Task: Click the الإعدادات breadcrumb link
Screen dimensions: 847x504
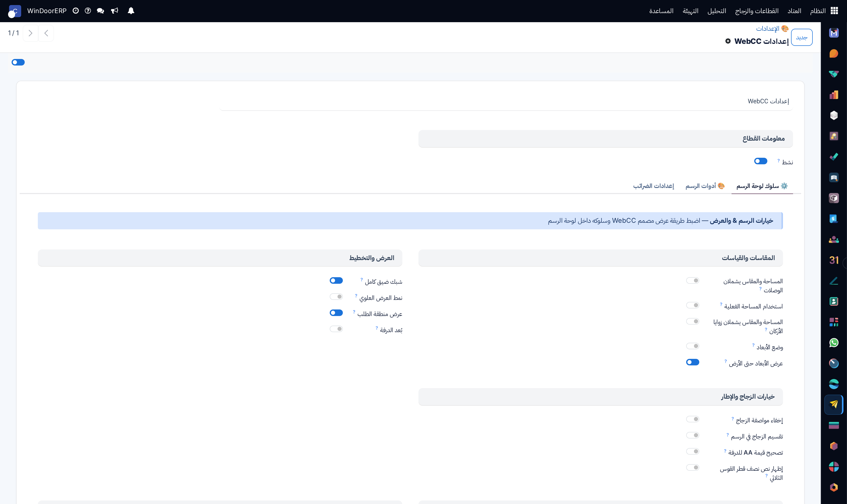Action: [768, 28]
